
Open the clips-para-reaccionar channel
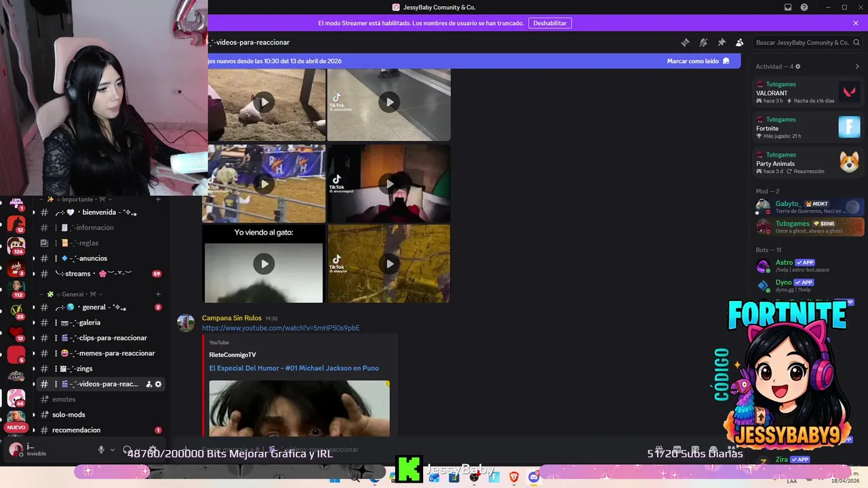pos(100,338)
